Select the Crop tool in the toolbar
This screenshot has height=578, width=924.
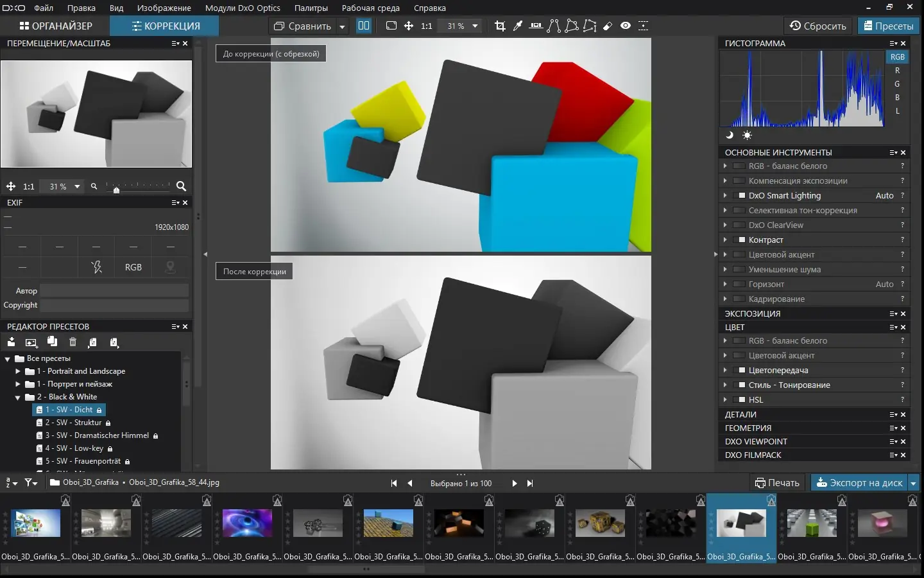click(x=500, y=26)
